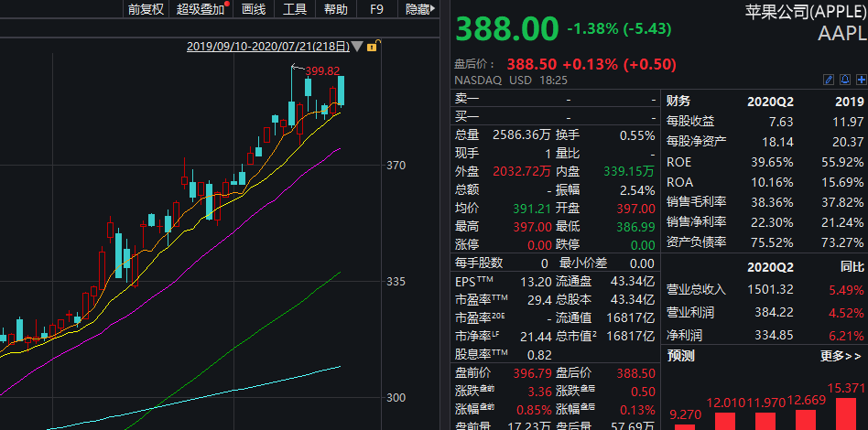
Task: Select the current price 388.00
Action: [507, 28]
